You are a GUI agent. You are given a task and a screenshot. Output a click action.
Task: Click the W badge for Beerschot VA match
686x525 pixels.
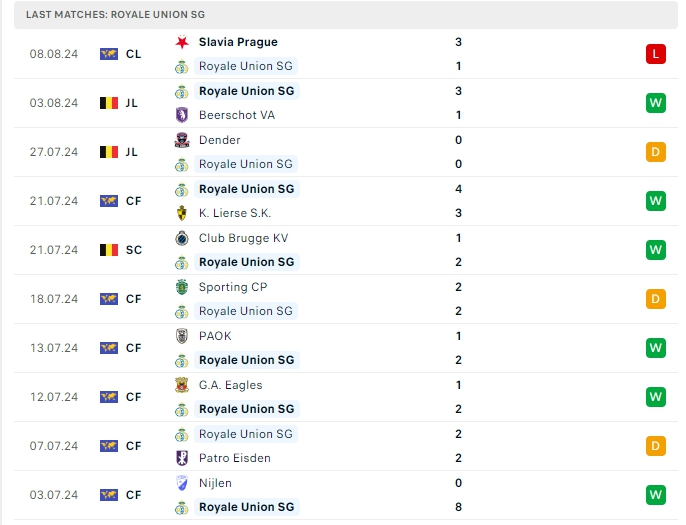coord(656,103)
